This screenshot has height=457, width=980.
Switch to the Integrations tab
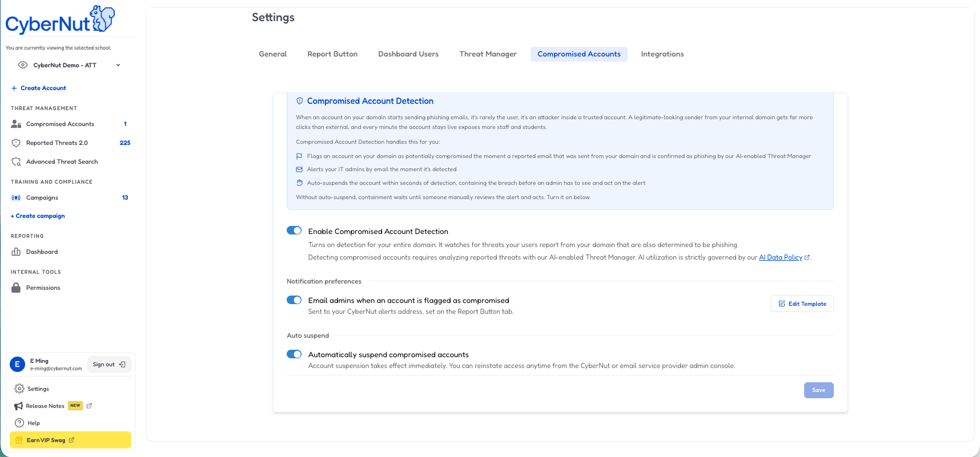[662, 54]
